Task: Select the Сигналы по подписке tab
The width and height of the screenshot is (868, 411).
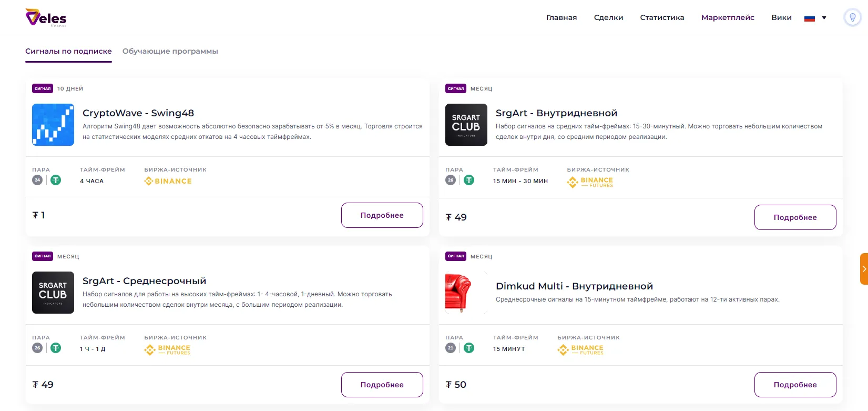Action: pyautogui.click(x=68, y=51)
